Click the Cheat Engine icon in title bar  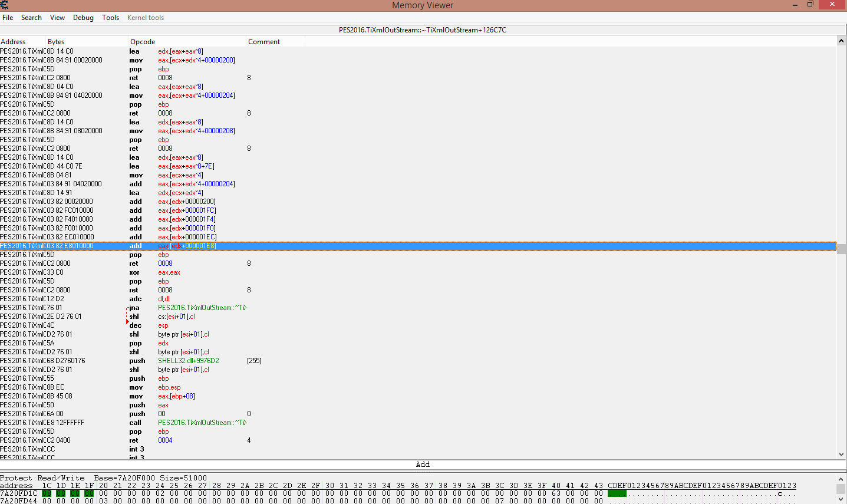5,5
